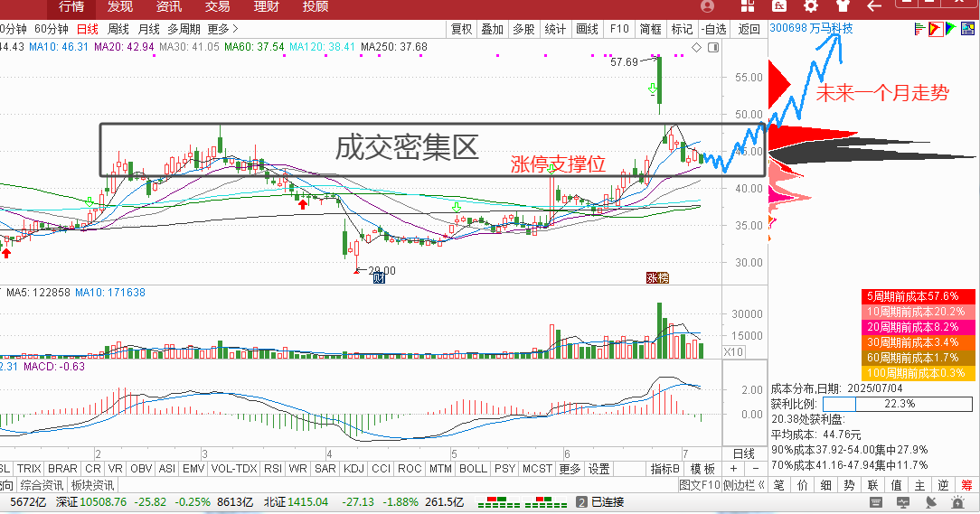Select the BOLL indicator
The width and height of the screenshot is (980, 514).
pos(473,469)
